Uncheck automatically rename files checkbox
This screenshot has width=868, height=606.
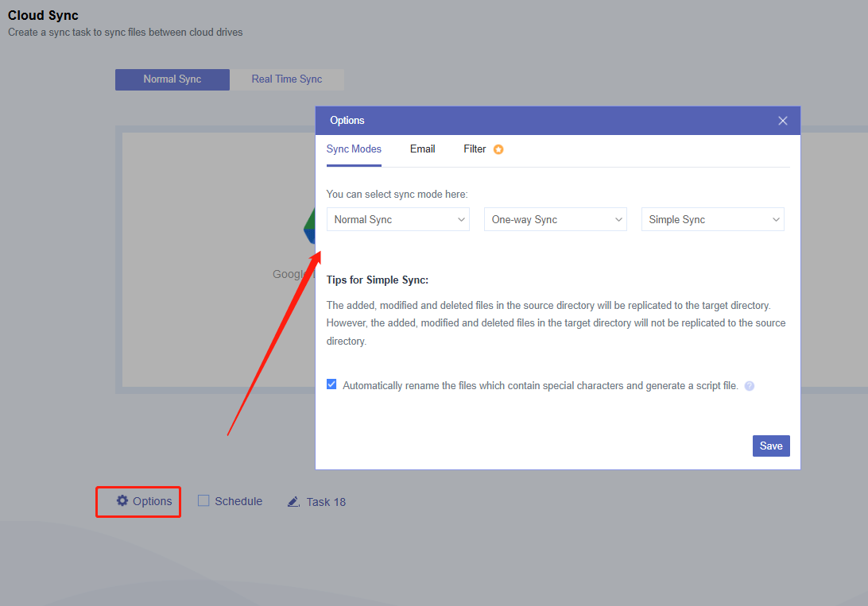coord(331,384)
